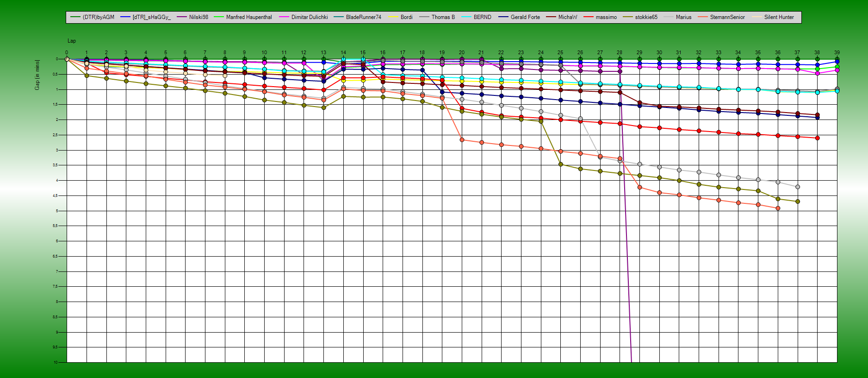
Task: Click Dimitar Dulichki magenta data point at lap 38
Action: point(817,73)
